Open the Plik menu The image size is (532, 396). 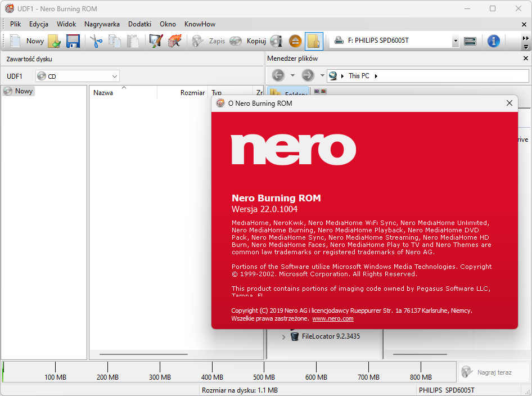pyautogui.click(x=16, y=24)
